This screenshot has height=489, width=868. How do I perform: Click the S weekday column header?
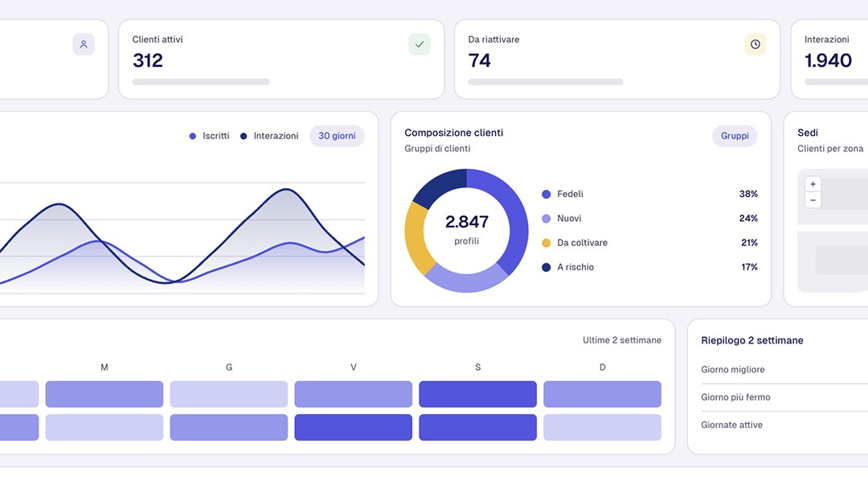[477, 368]
